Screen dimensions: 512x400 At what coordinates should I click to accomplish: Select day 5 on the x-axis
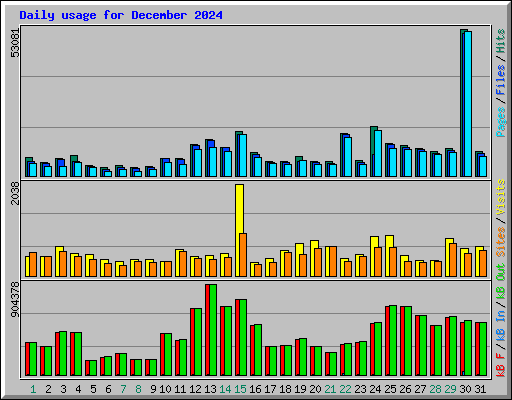point(93,389)
